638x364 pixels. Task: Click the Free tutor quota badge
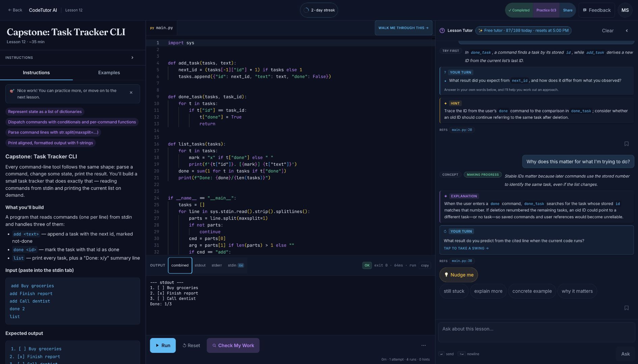point(523,31)
